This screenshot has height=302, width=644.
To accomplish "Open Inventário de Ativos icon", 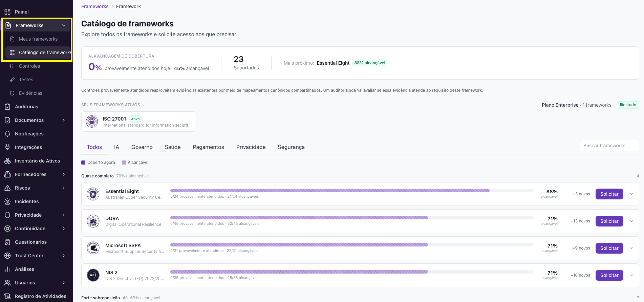I will click(x=7, y=161).
